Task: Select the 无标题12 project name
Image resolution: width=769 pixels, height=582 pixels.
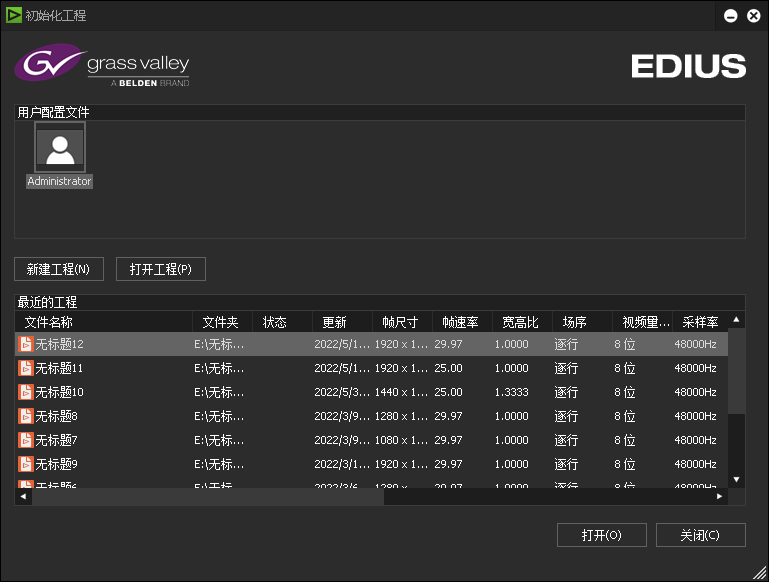Action: (59, 344)
